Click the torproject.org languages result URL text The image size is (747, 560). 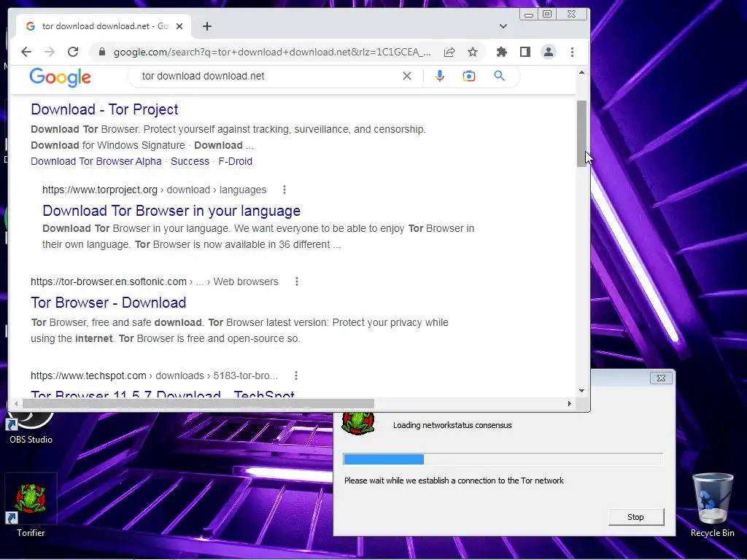155,190
